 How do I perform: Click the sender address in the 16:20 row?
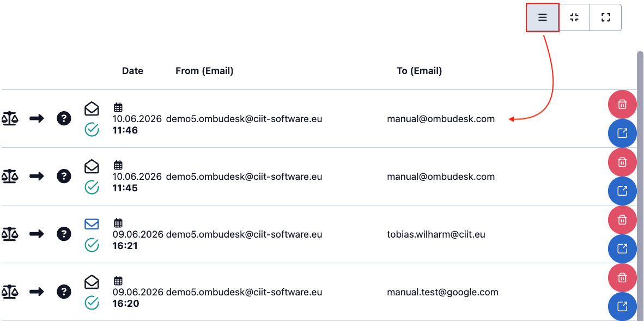(244, 292)
